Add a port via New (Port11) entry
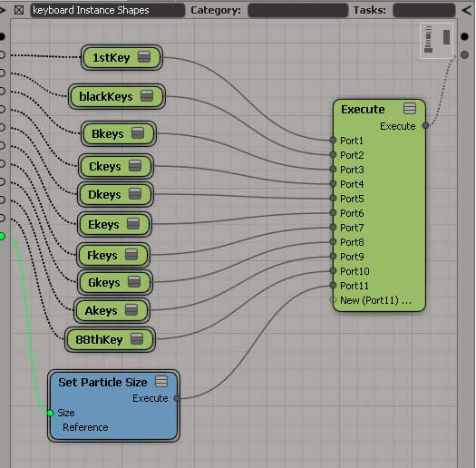 pyautogui.click(x=375, y=300)
